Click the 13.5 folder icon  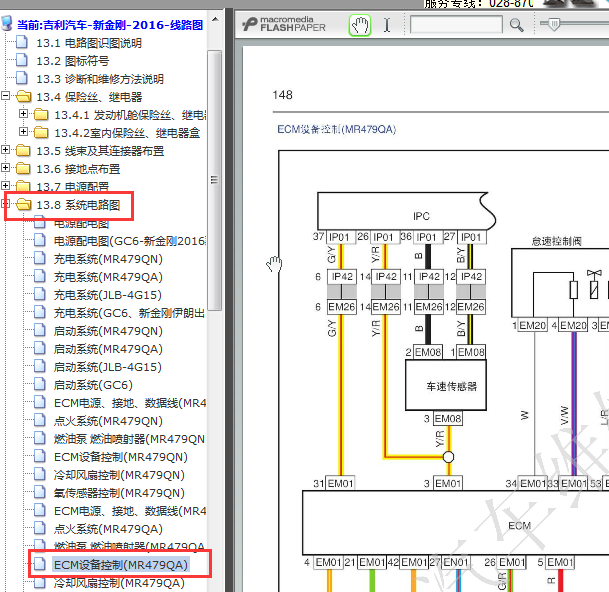pyautogui.click(x=24, y=151)
